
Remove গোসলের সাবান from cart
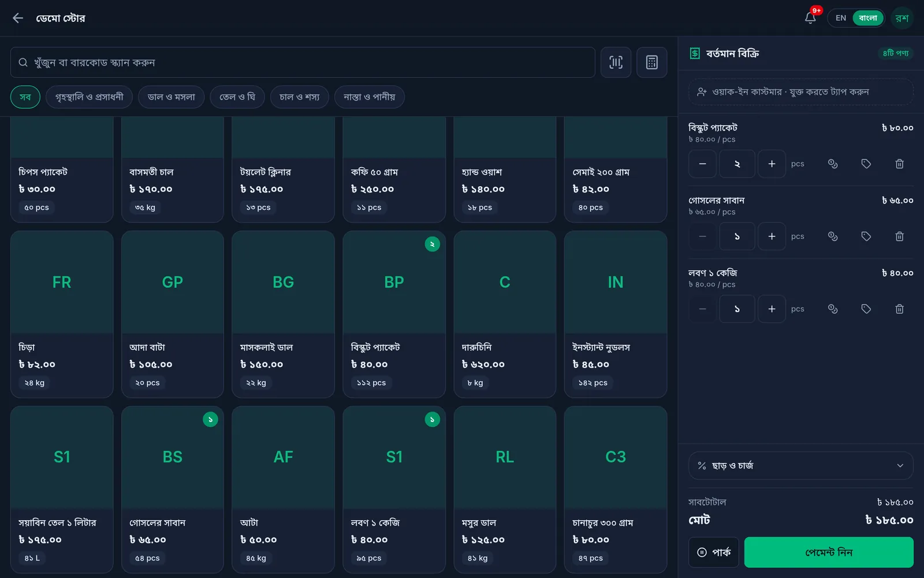point(899,236)
